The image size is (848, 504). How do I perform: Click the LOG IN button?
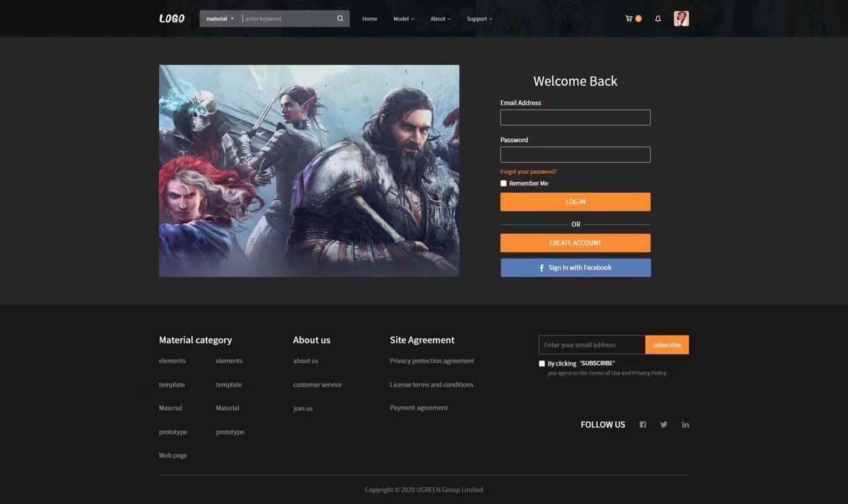[576, 202]
